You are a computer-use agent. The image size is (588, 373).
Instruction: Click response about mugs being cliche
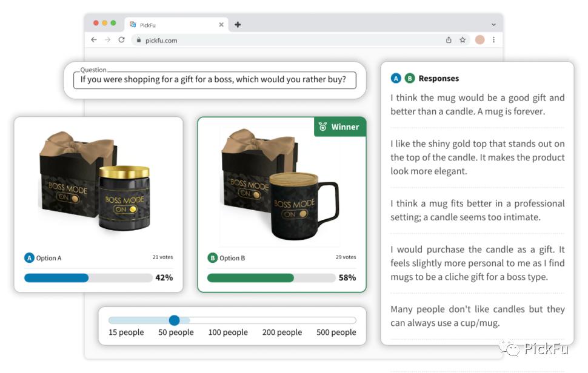(478, 263)
